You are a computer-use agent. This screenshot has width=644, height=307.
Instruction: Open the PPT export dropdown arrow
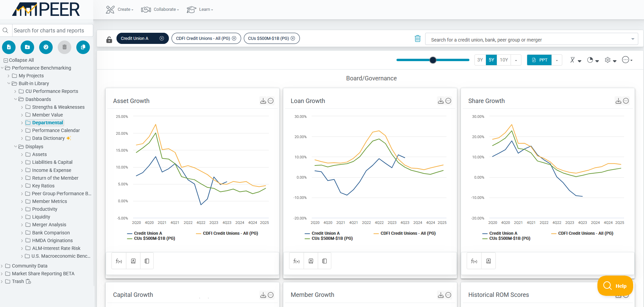557,60
